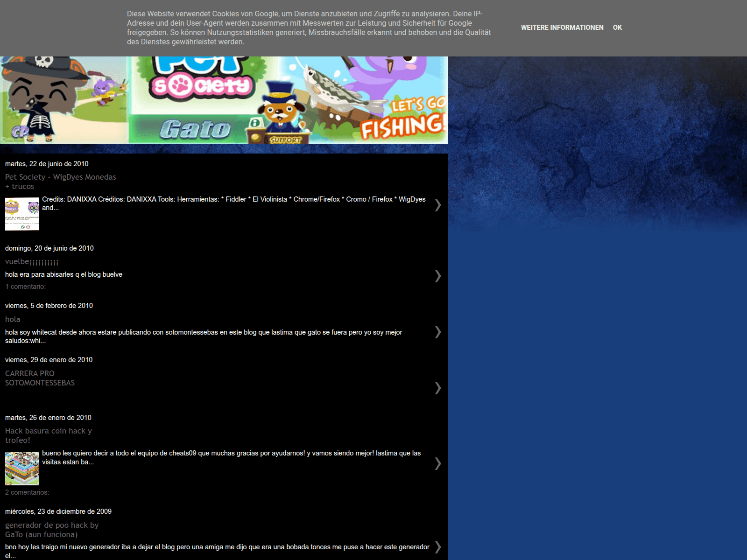The height and width of the screenshot is (560, 747).
Task: Select date text 'martes, 26 de enero de 2010'
Action: pyautogui.click(x=48, y=418)
